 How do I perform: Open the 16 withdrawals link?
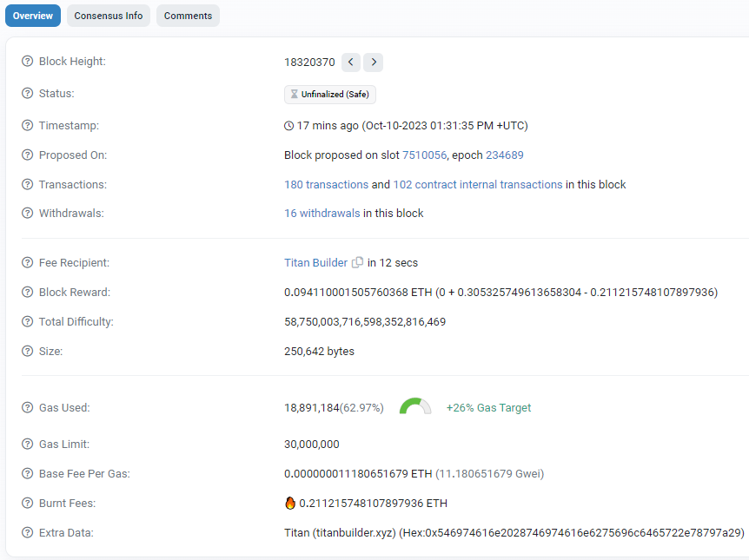(x=322, y=214)
